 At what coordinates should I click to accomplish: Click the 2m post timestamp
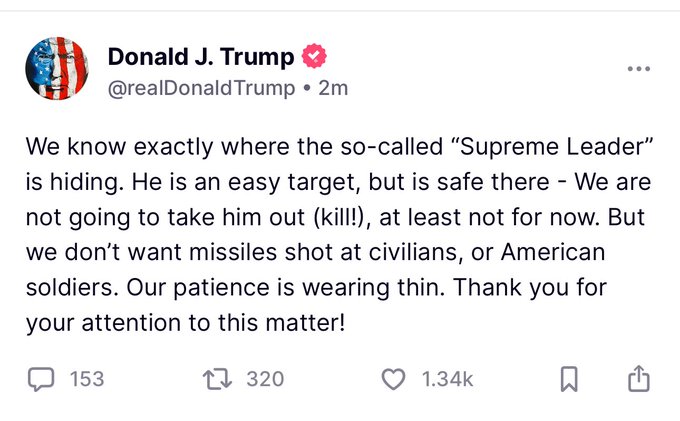pos(333,88)
